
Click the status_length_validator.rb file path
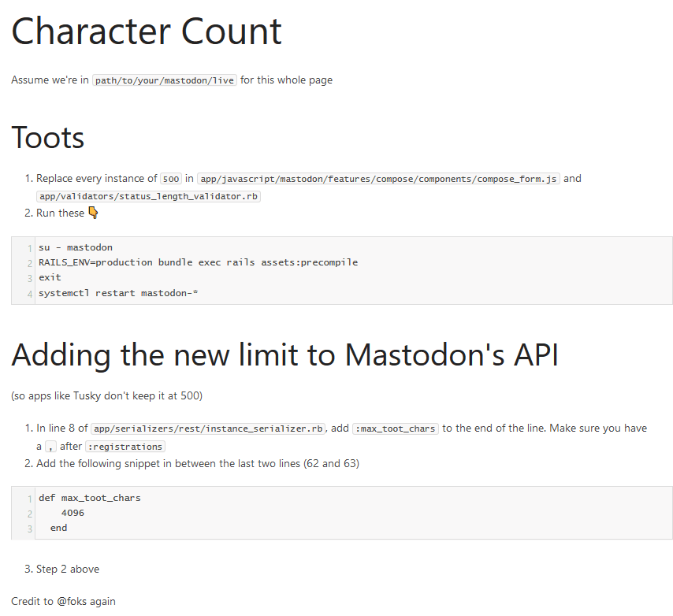click(148, 196)
